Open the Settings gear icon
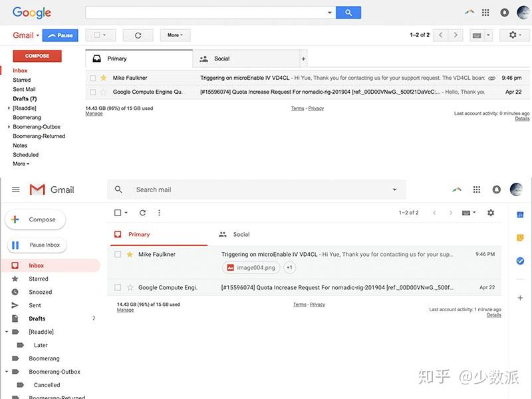Image resolution: width=532 pixels, height=399 pixels. (x=491, y=212)
